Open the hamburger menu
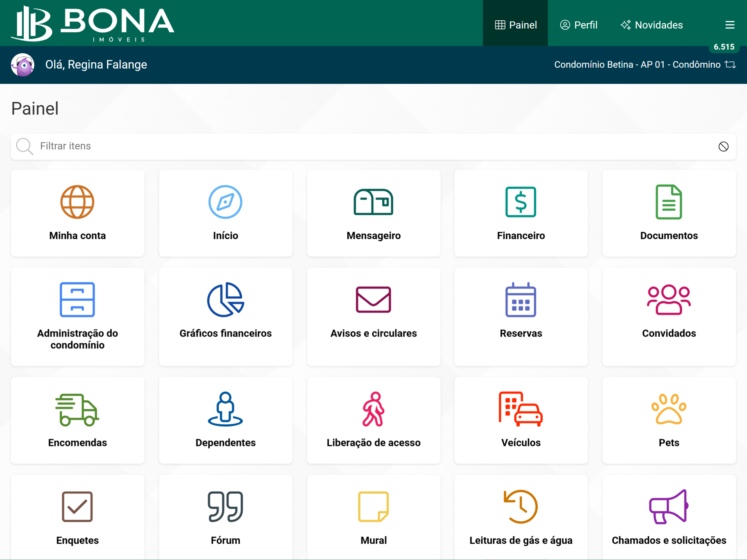Viewport: 747px width, 560px height. click(x=729, y=25)
